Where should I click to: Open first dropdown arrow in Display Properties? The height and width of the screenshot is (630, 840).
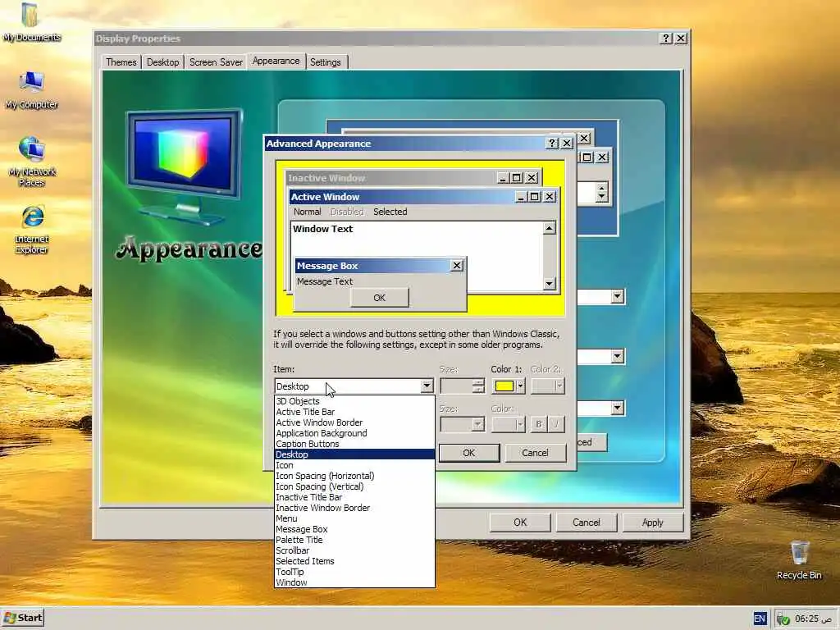pos(617,296)
